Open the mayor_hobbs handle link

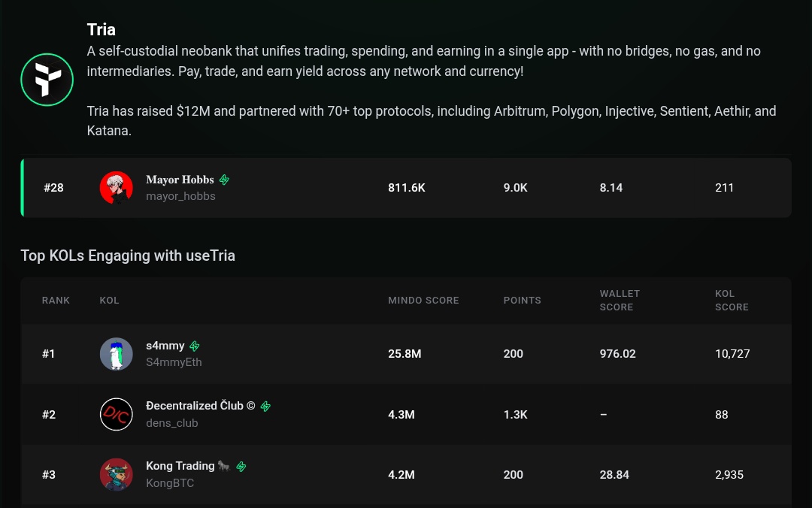[180, 196]
